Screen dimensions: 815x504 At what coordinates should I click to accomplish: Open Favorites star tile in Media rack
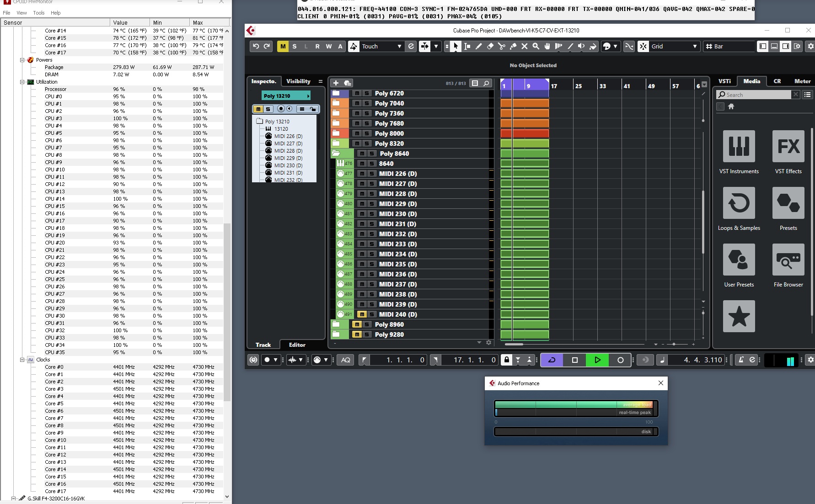coord(739,316)
